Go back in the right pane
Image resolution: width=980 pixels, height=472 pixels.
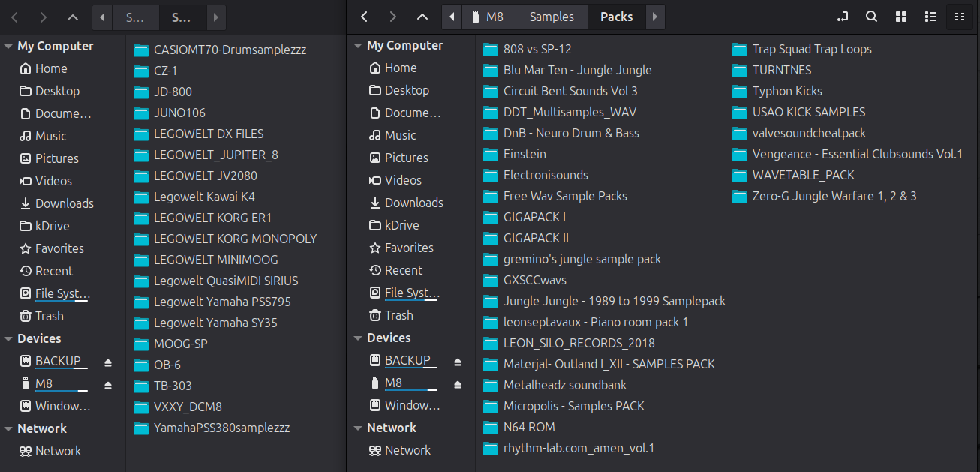click(364, 17)
